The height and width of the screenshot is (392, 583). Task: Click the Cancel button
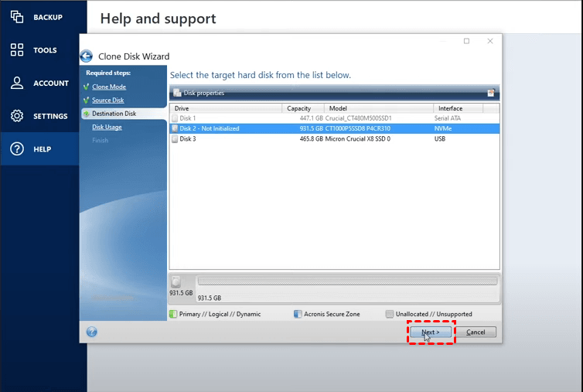tap(476, 332)
